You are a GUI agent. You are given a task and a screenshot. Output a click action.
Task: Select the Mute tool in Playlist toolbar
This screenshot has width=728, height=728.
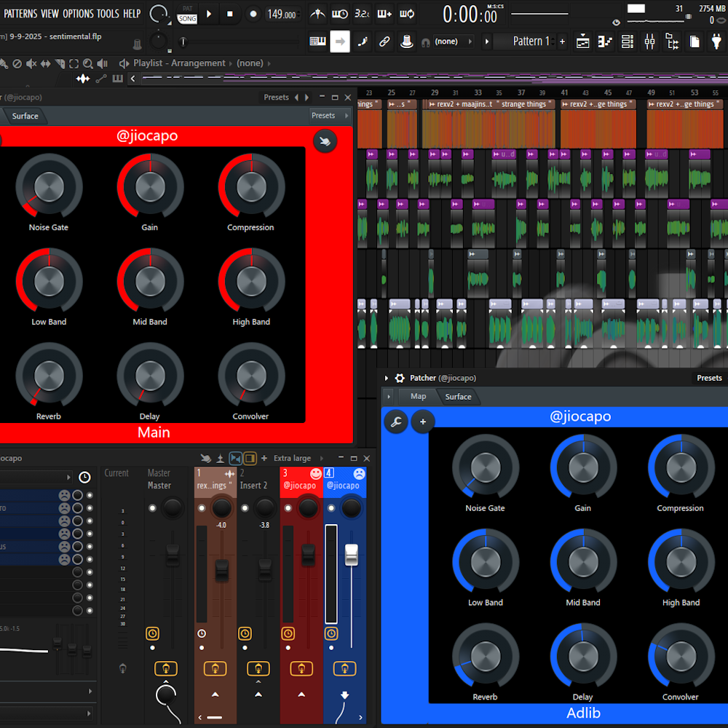point(31,63)
